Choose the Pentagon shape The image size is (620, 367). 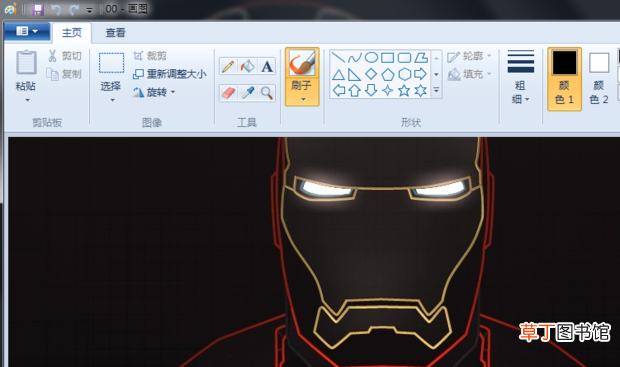[388, 74]
